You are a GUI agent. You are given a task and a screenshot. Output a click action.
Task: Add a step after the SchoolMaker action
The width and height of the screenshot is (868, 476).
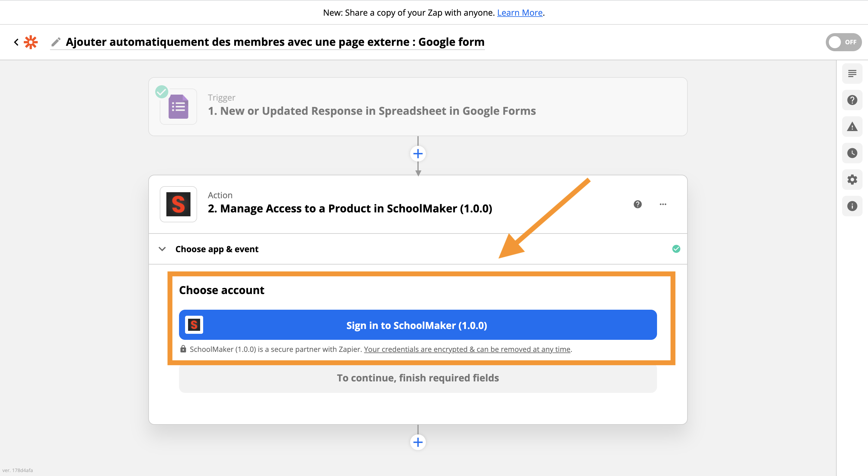(417, 442)
